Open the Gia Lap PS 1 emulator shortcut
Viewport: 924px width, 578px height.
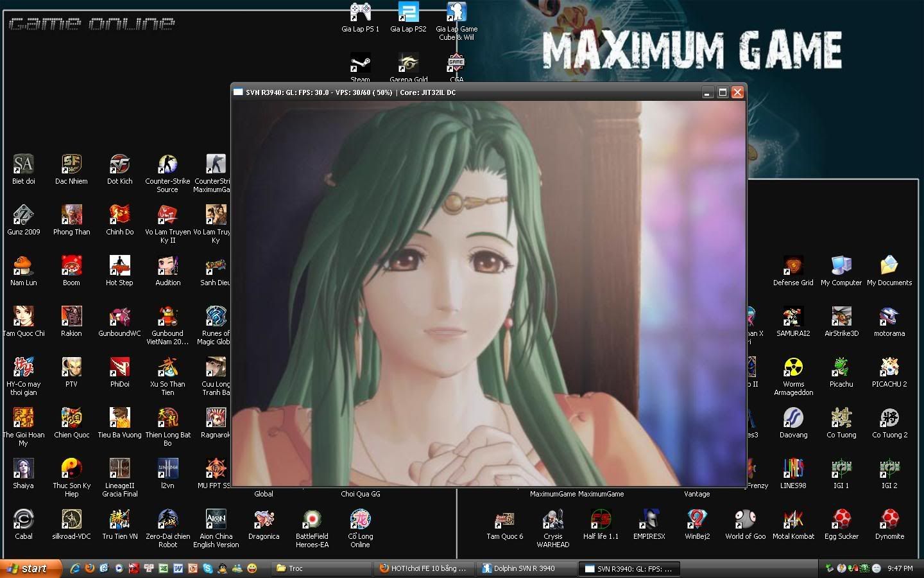coord(360,12)
